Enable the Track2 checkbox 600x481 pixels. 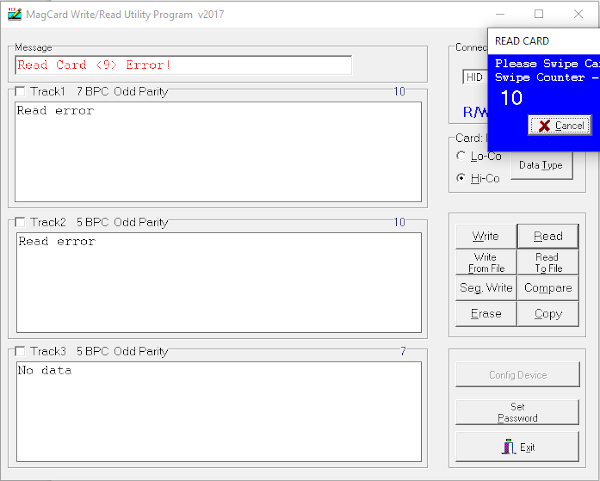pos(20,222)
